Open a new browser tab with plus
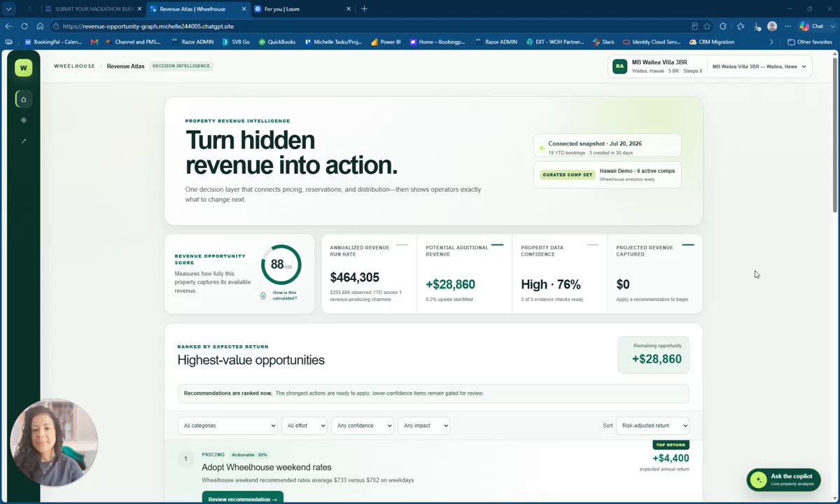840x504 pixels. [x=364, y=9]
